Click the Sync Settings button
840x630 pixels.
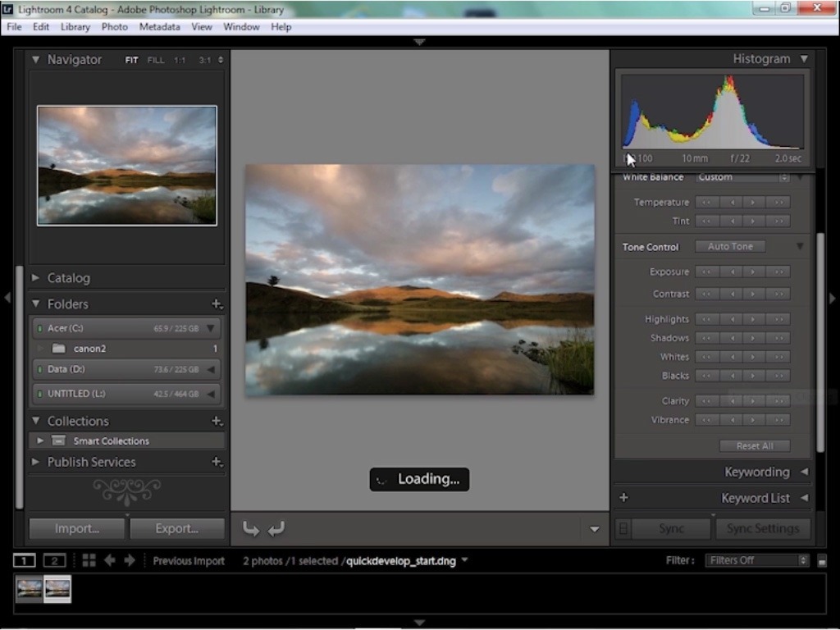click(763, 529)
